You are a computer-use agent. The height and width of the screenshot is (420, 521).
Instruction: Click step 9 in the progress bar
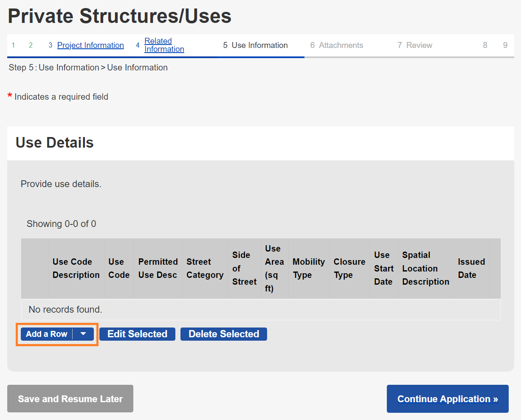[505, 45]
